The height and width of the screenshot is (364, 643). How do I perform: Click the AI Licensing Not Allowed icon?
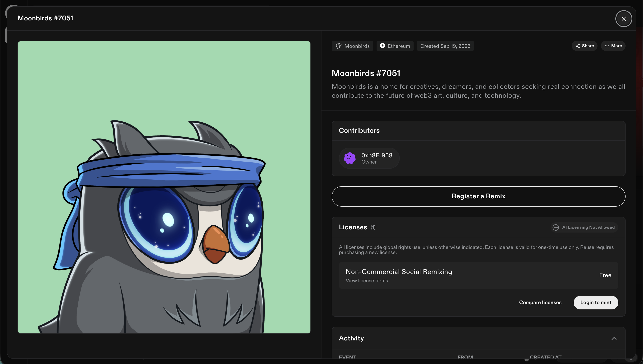click(x=556, y=227)
